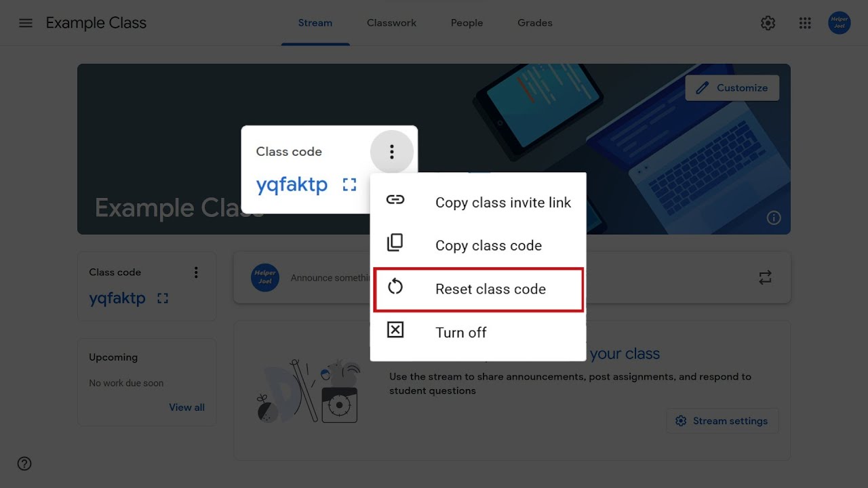Turn off the class code
Image resolution: width=868 pixels, height=488 pixels.
[x=478, y=332]
